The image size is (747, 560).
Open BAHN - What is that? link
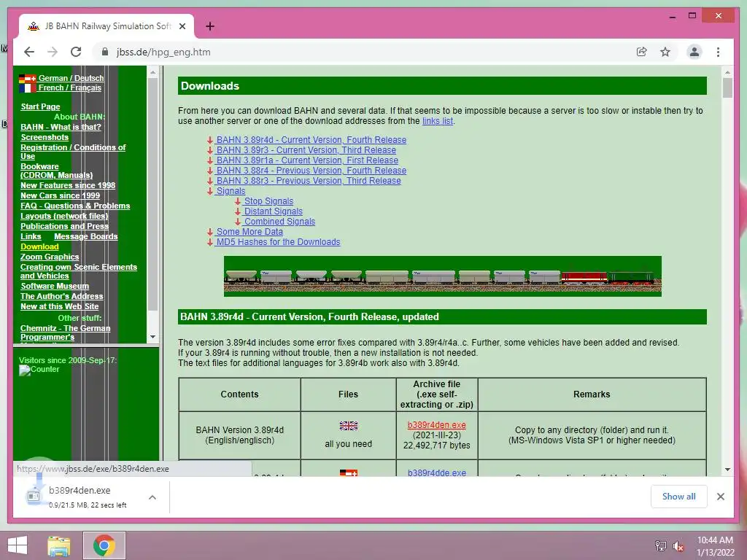[61, 127]
